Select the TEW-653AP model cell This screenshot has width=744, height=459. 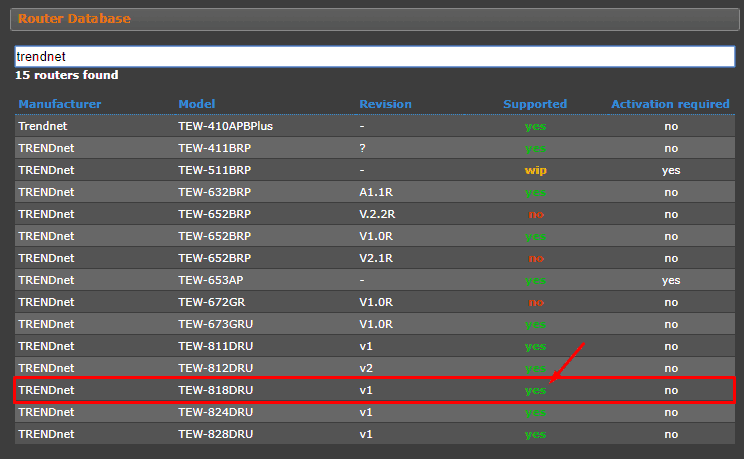211,280
